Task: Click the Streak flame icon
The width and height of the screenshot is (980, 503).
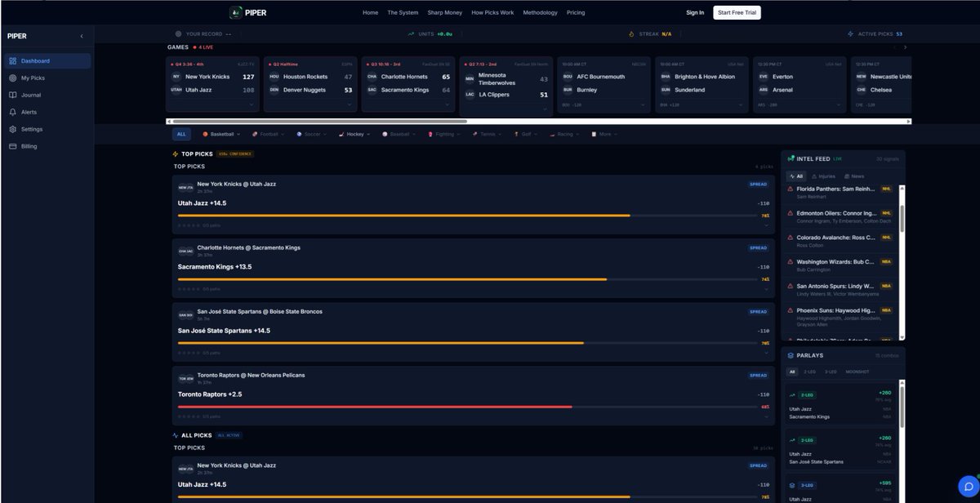Action: pos(631,34)
